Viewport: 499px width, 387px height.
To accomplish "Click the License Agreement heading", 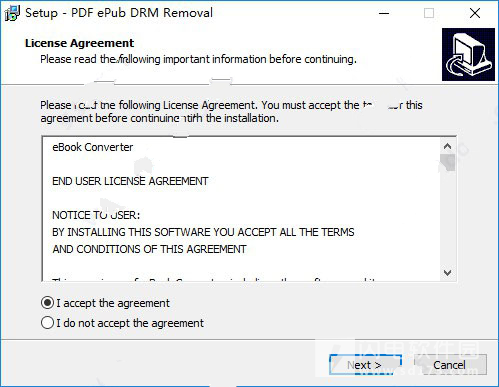I will coord(79,43).
